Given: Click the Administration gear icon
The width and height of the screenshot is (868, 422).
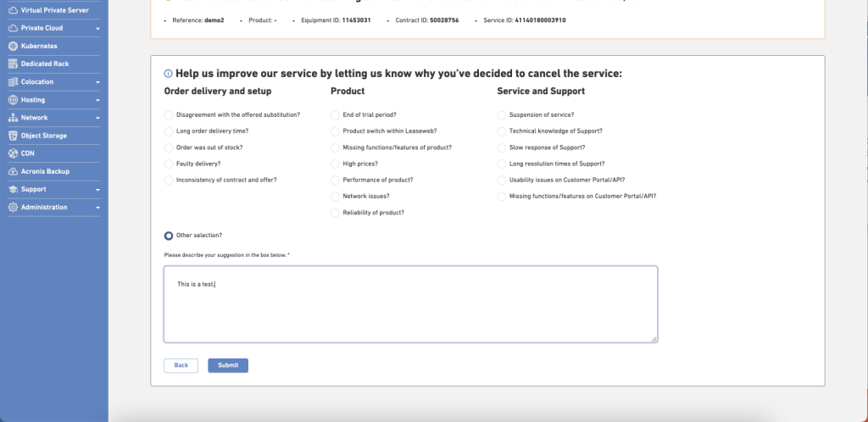Looking at the screenshot, I should point(13,208).
